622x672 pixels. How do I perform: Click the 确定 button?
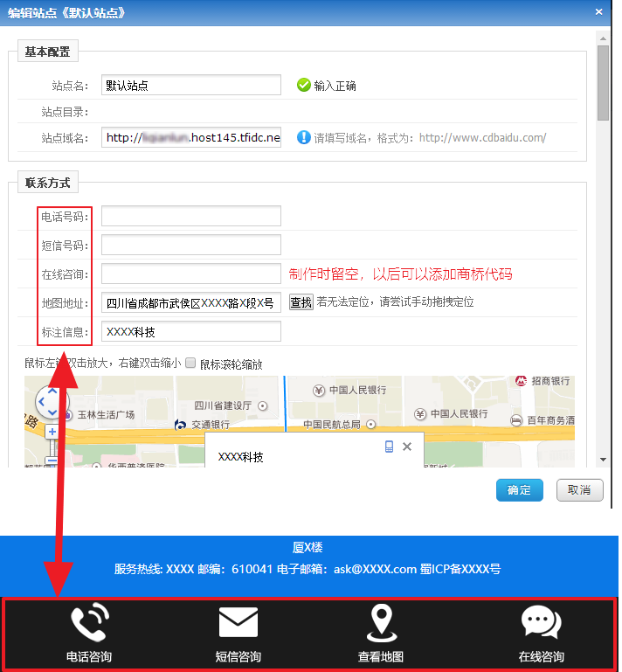pos(520,490)
